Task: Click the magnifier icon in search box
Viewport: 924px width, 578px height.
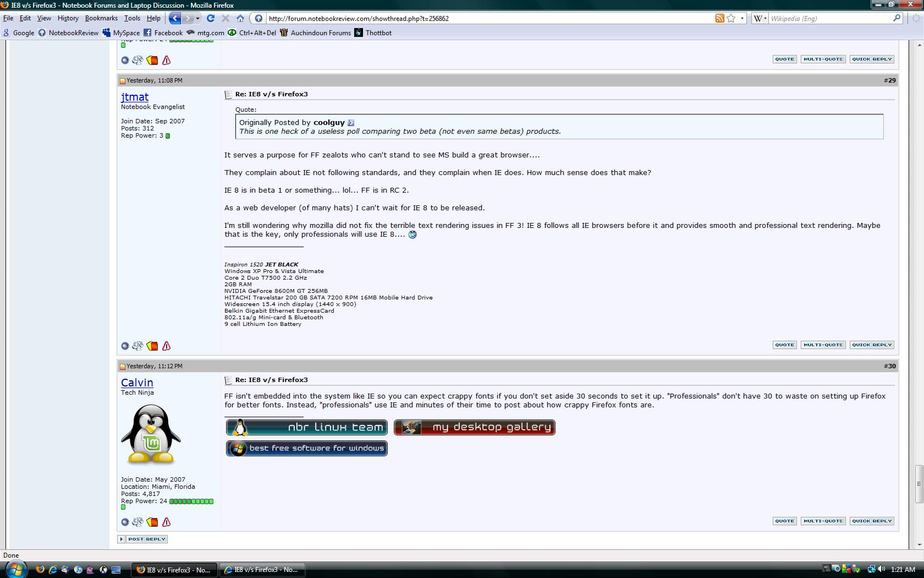Action: point(897,18)
